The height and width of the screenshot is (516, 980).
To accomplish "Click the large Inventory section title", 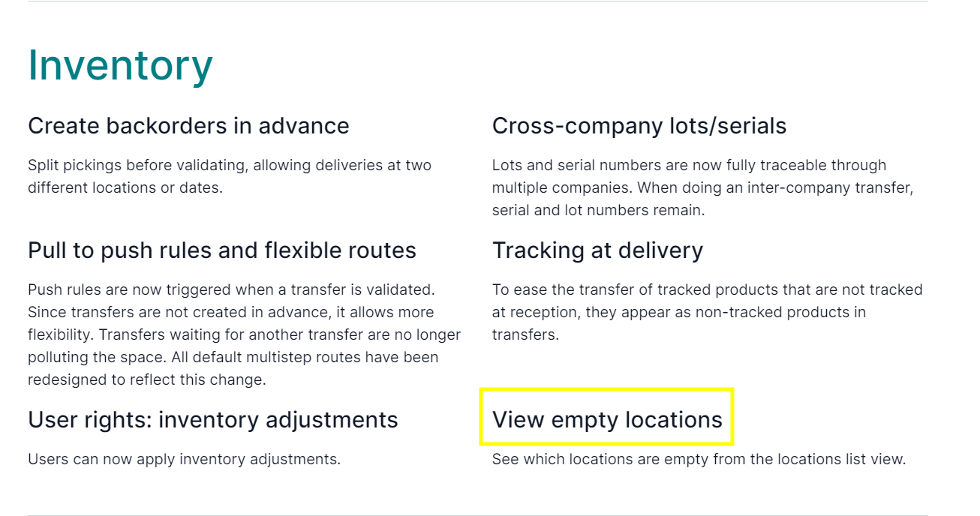I will click(120, 66).
